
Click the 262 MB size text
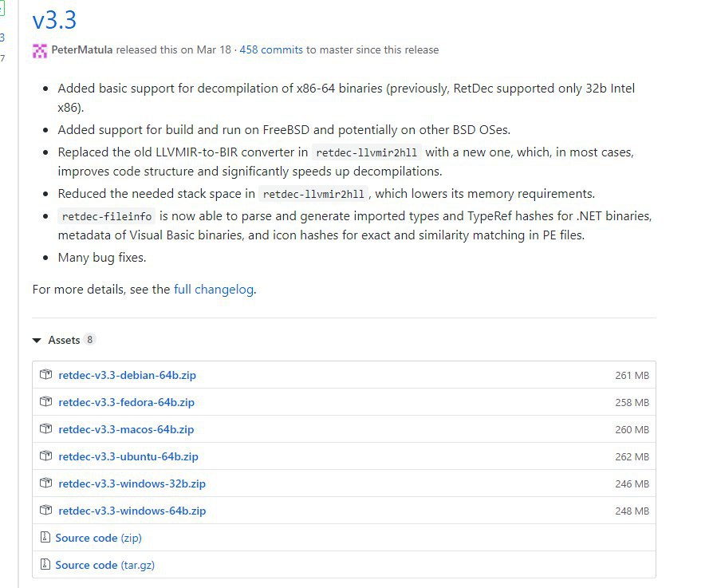pyautogui.click(x=632, y=457)
